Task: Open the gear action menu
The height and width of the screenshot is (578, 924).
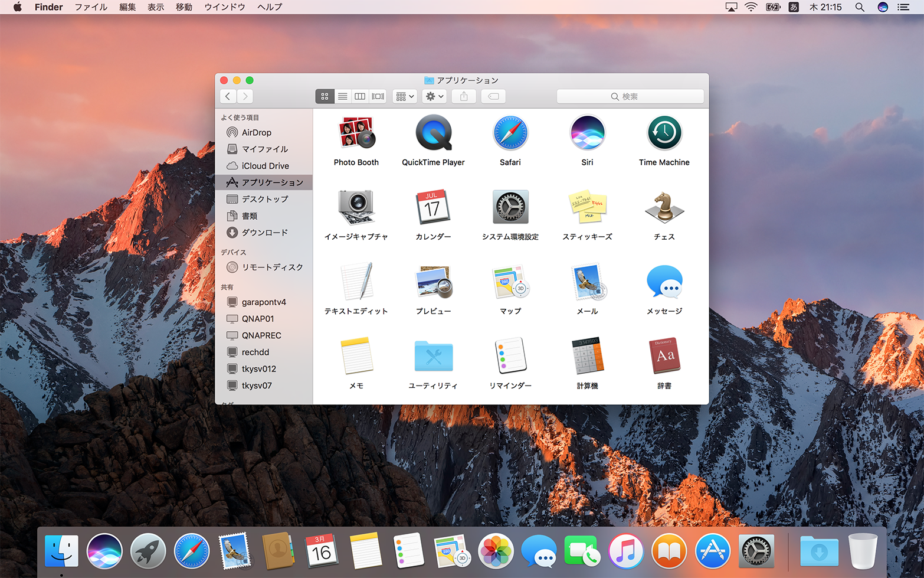Action: pyautogui.click(x=434, y=96)
